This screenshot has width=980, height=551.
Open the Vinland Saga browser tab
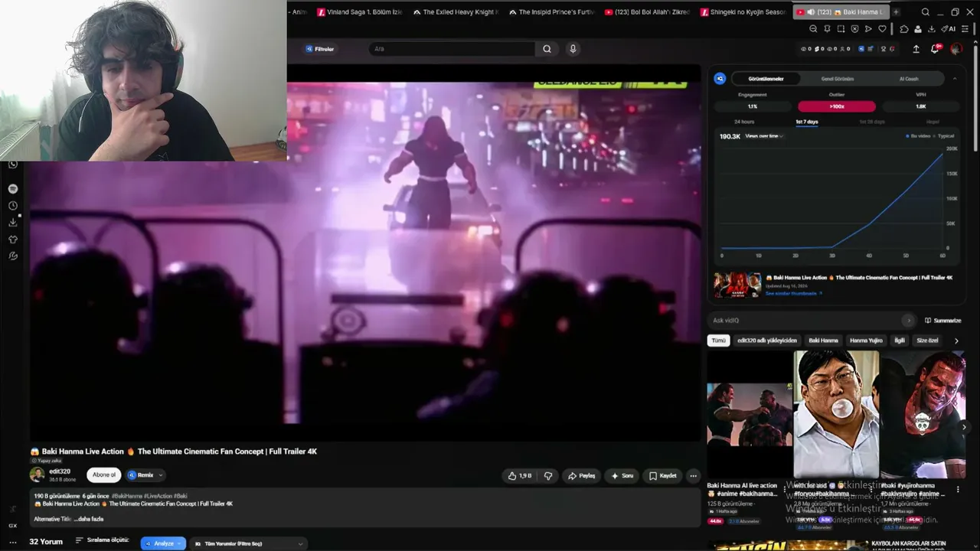tap(359, 12)
